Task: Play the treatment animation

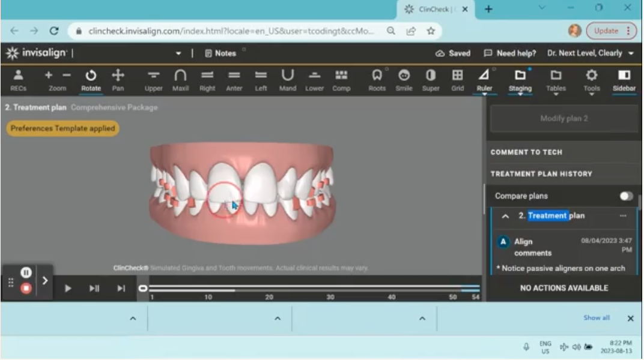Action: click(68, 289)
